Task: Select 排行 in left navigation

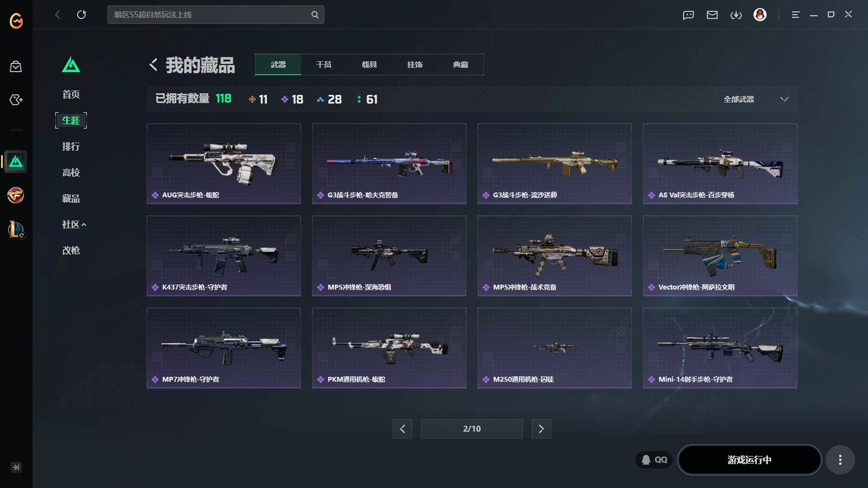Action: [x=71, y=146]
